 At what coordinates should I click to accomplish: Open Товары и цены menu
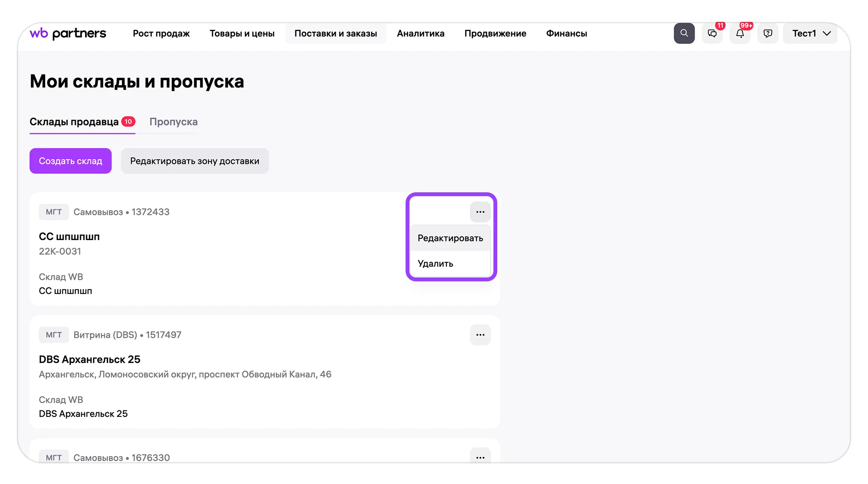tap(242, 34)
